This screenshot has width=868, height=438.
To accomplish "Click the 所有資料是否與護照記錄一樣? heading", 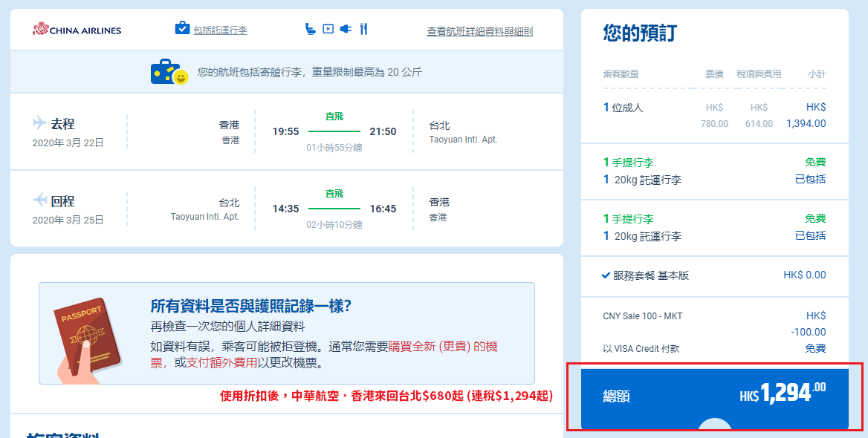I will click(250, 306).
